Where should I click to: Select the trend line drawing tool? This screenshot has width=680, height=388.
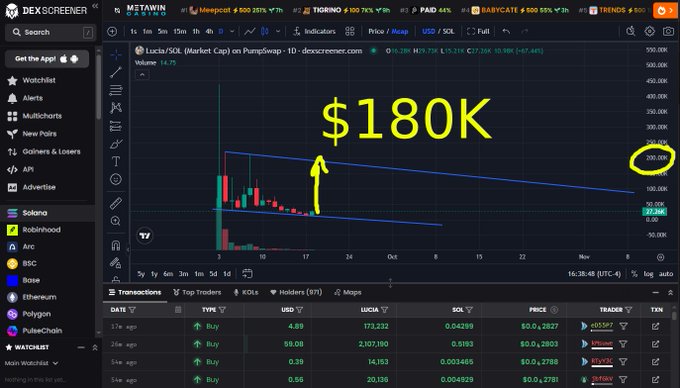116,72
